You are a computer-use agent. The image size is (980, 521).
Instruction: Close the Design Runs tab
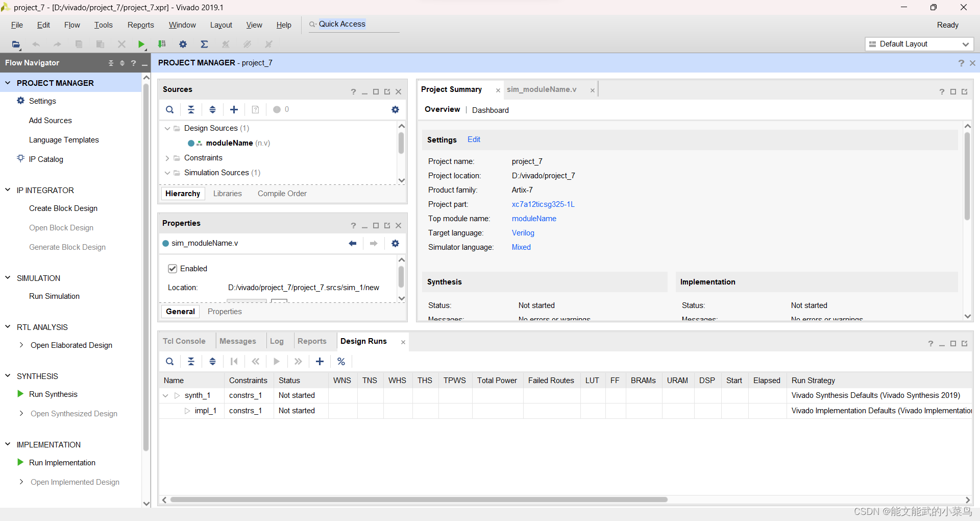point(403,342)
